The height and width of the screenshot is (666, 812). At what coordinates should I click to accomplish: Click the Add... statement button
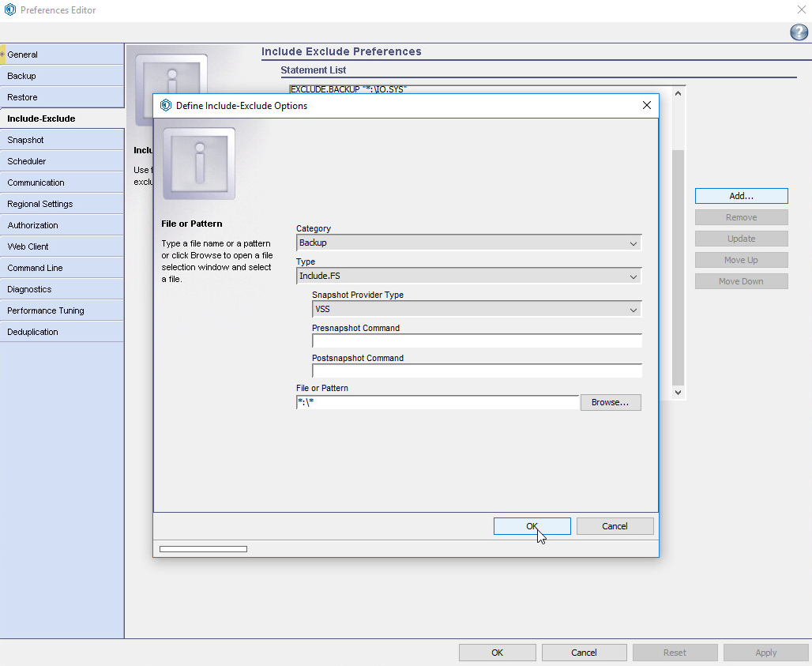pyautogui.click(x=741, y=196)
